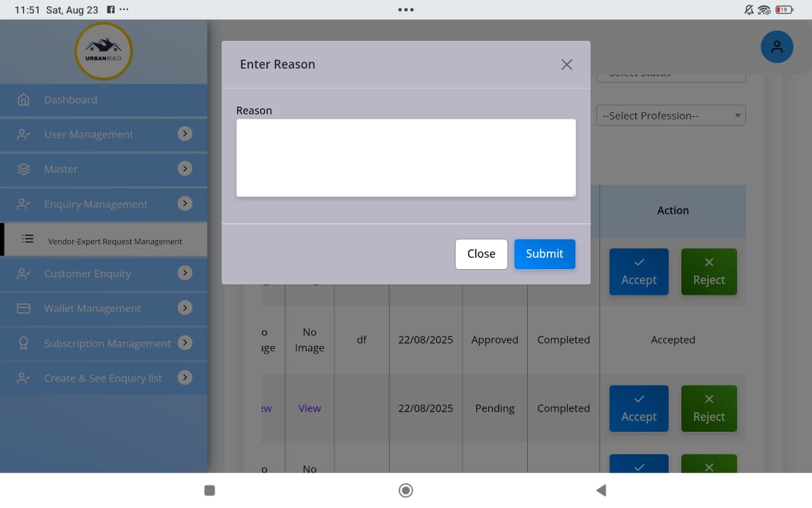This screenshot has width=812, height=508.
Task: Expand Customer Enquiry submenu arrow
Action: click(x=185, y=273)
